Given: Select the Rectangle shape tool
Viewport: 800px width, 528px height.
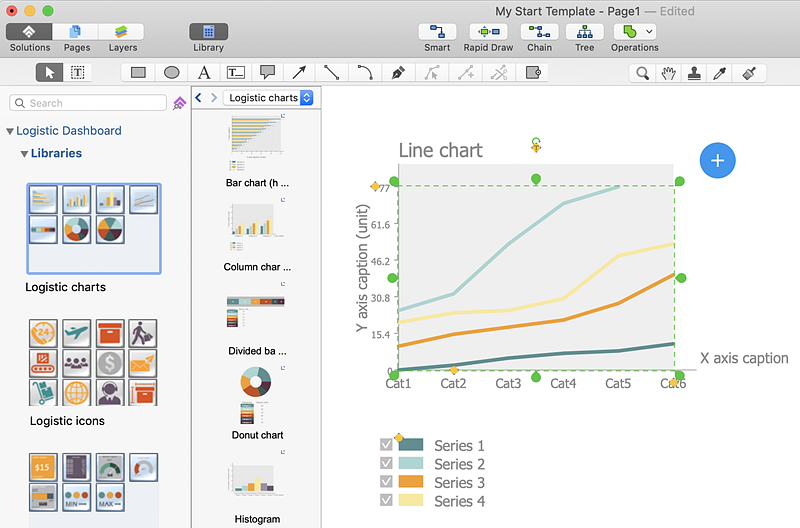Looking at the screenshot, I should point(139,72).
